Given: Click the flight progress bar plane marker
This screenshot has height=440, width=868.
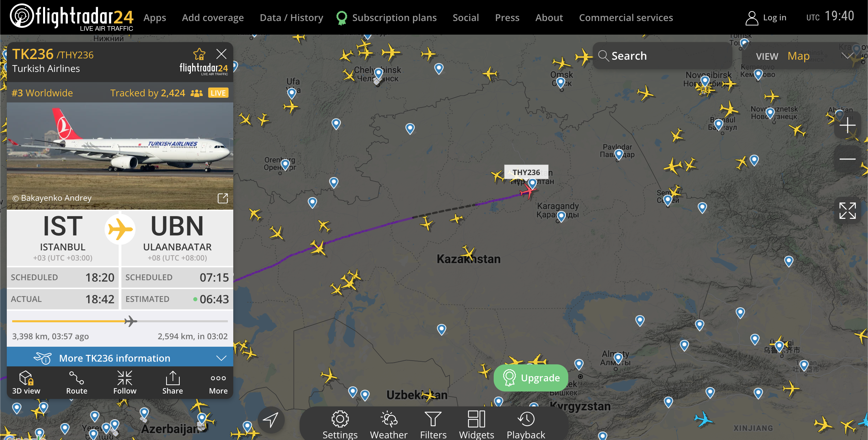Looking at the screenshot, I should (x=131, y=321).
